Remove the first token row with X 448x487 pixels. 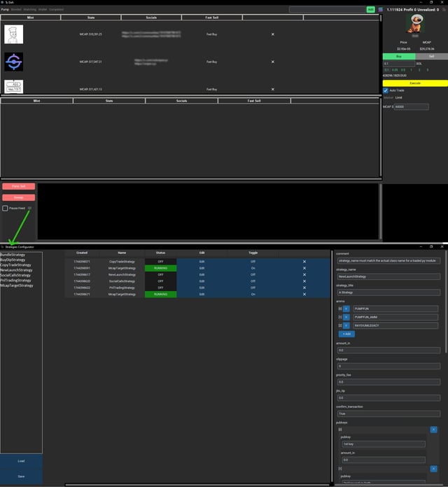(x=272, y=34)
